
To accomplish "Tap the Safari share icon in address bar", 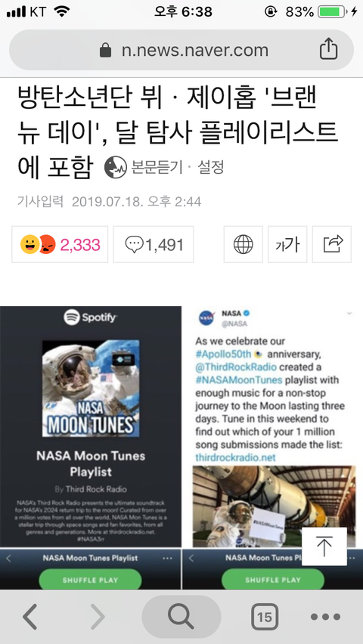I will click(328, 50).
